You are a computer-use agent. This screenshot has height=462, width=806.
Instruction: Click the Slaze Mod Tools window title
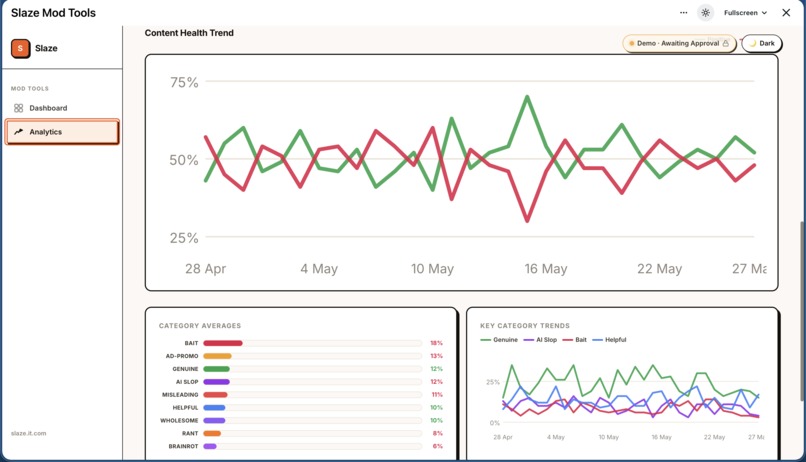tap(53, 13)
